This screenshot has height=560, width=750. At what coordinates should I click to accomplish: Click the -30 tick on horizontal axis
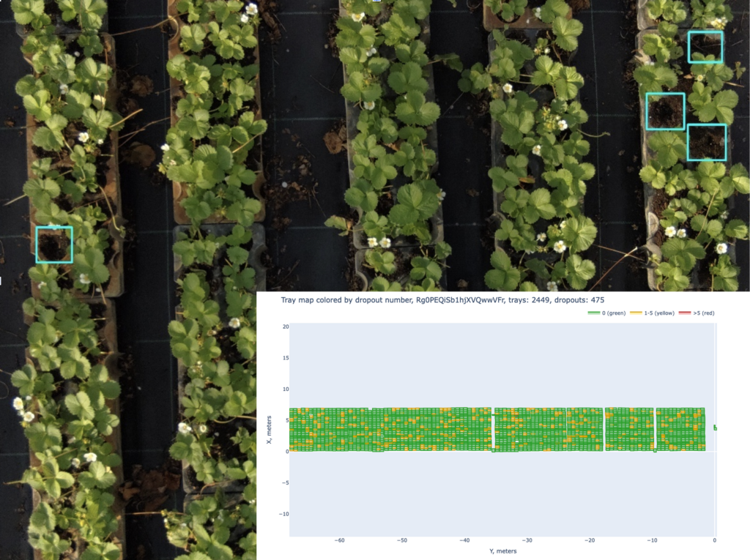click(x=527, y=541)
